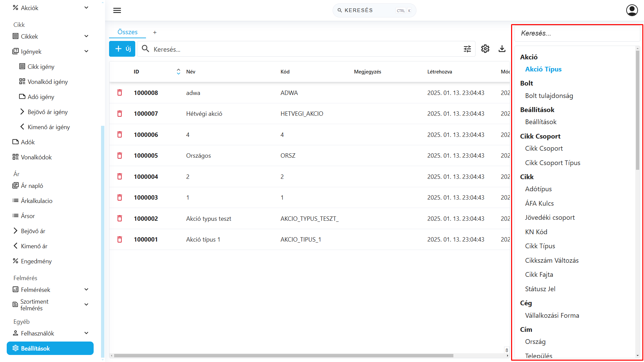Click the filter icon next to search
This screenshot has height=362, width=644.
(x=467, y=49)
